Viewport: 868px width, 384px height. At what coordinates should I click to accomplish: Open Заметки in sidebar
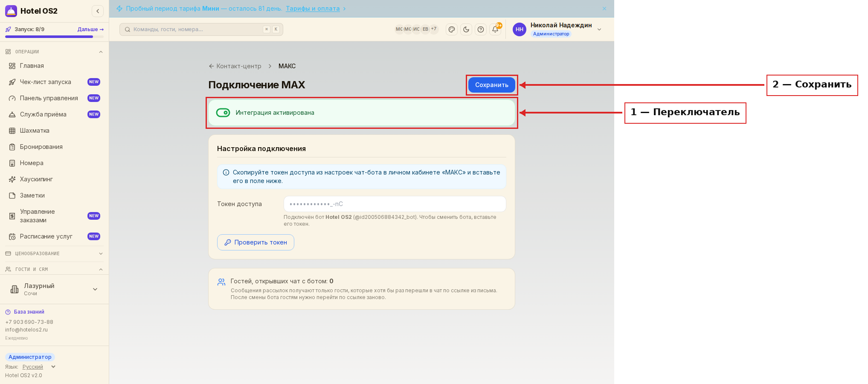(54, 195)
